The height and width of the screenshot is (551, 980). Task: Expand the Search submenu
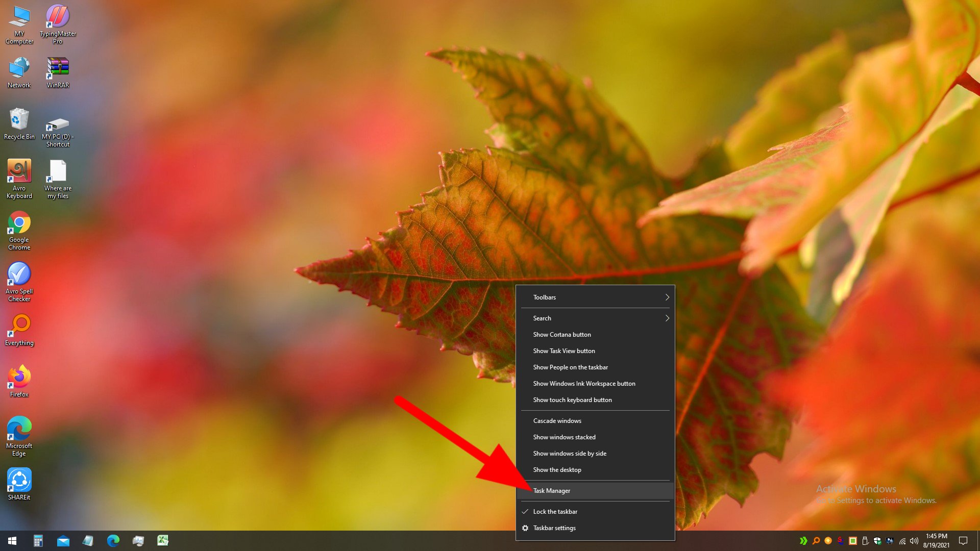595,318
